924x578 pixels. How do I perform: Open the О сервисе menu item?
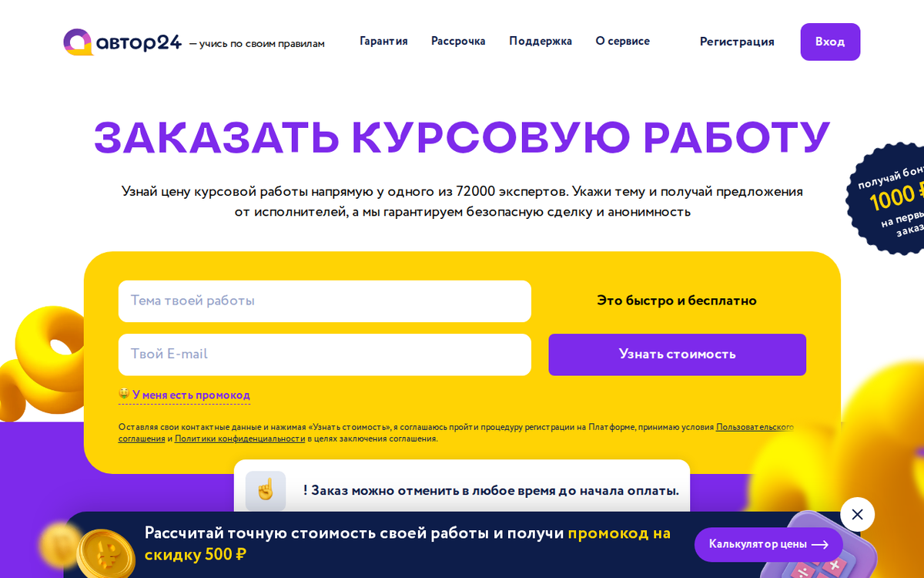[x=622, y=41]
